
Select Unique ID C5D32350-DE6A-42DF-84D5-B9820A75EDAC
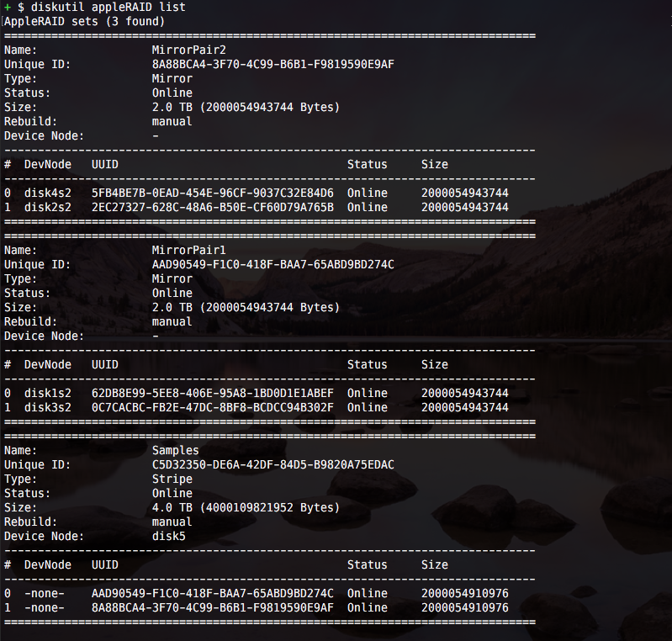coord(273,465)
